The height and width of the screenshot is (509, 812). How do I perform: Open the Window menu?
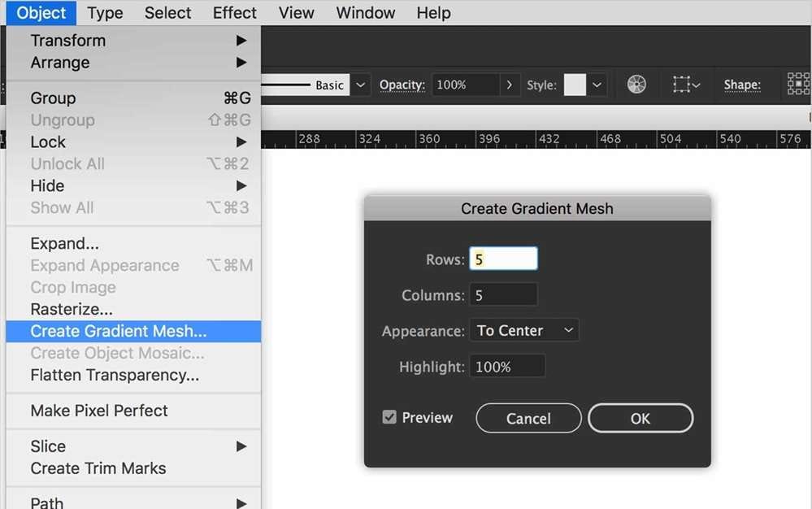[366, 12]
